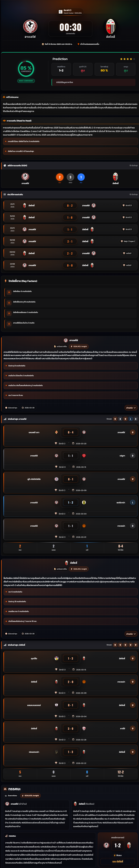Click the first Key Factors lightning icon
Image resolution: width=139 pixels, height=868 pixels.
coord(9,292)
